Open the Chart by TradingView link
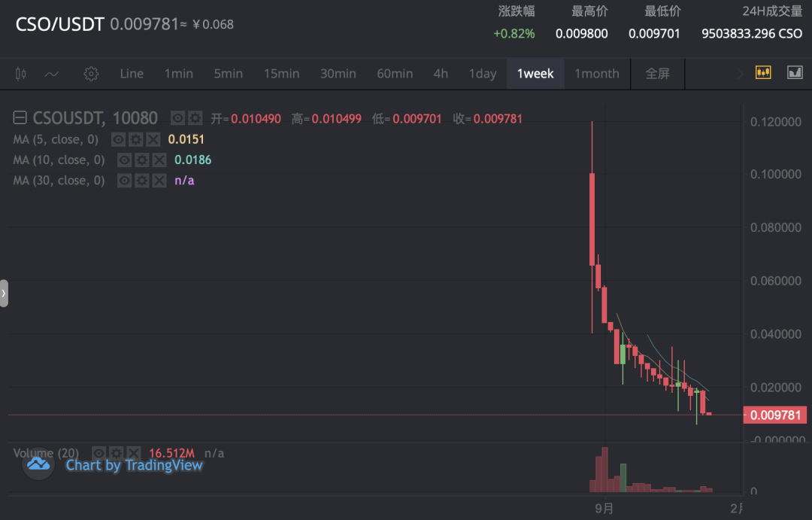Screen dimensions: 812x520 (x=134, y=465)
